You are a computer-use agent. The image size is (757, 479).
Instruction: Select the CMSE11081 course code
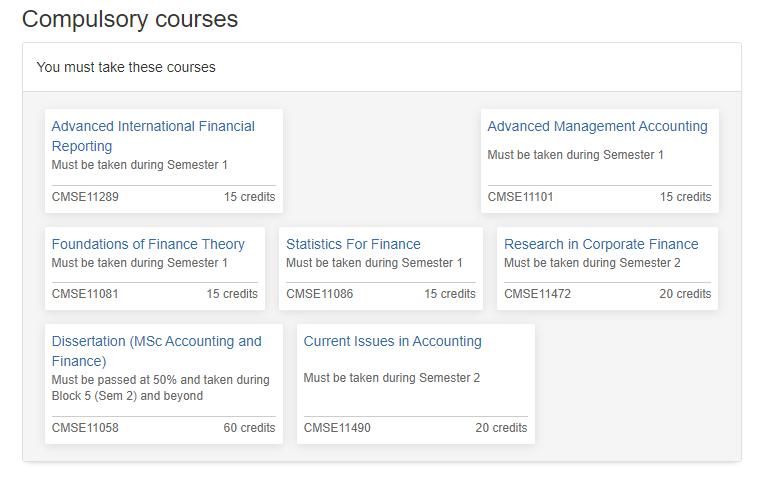(85, 294)
